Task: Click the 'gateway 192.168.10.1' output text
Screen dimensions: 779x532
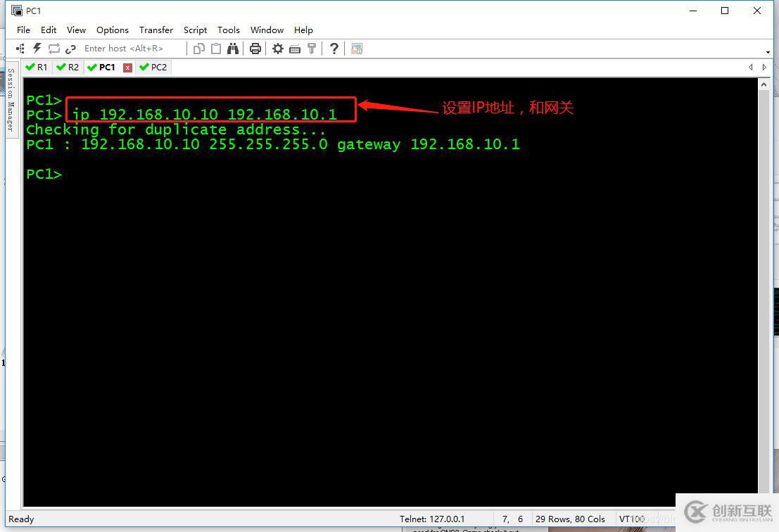Action: click(429, 144)
